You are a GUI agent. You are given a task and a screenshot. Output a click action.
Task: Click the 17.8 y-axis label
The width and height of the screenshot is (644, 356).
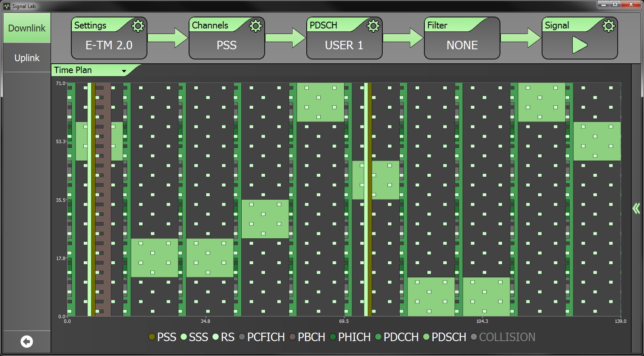[x=60, y=258]
